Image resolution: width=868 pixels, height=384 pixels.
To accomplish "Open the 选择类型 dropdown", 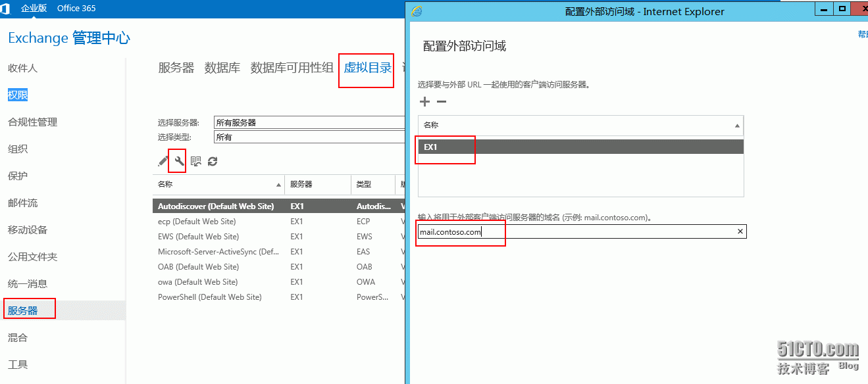I will point(309,137).
